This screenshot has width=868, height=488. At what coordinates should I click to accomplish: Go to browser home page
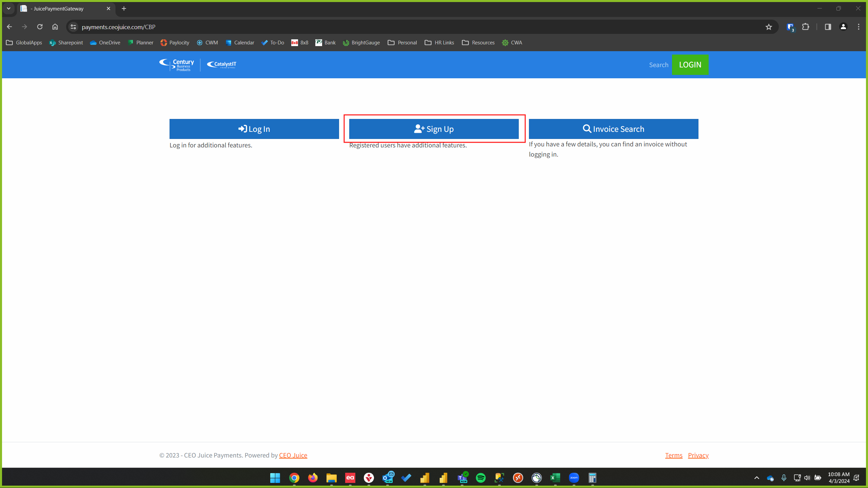click(55, 27)
